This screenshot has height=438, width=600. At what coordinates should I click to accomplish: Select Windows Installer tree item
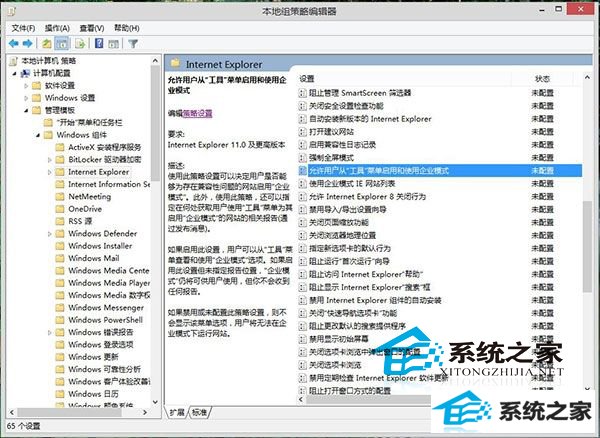point(100,246)
